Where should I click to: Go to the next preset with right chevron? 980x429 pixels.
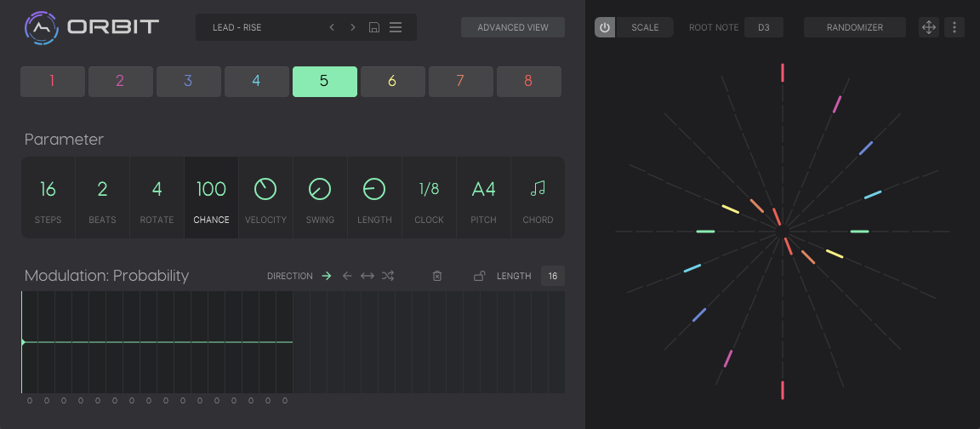[353, 27]
